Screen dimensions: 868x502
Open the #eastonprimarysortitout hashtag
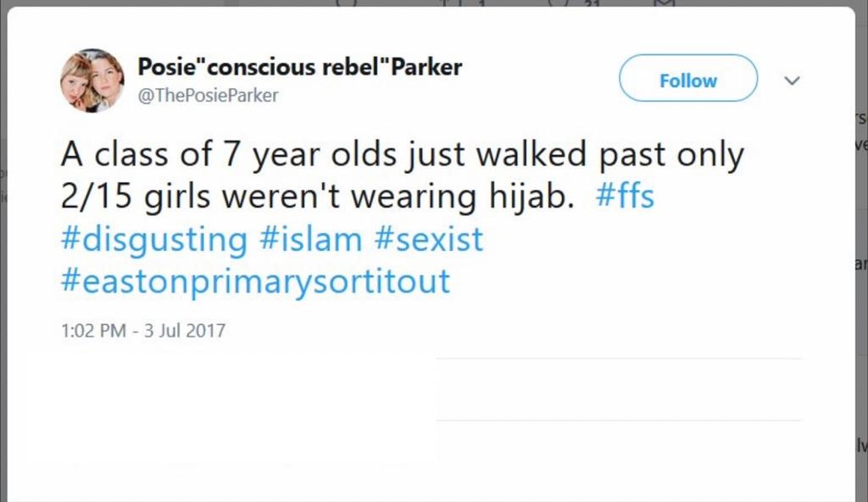(x=255, y=282)
